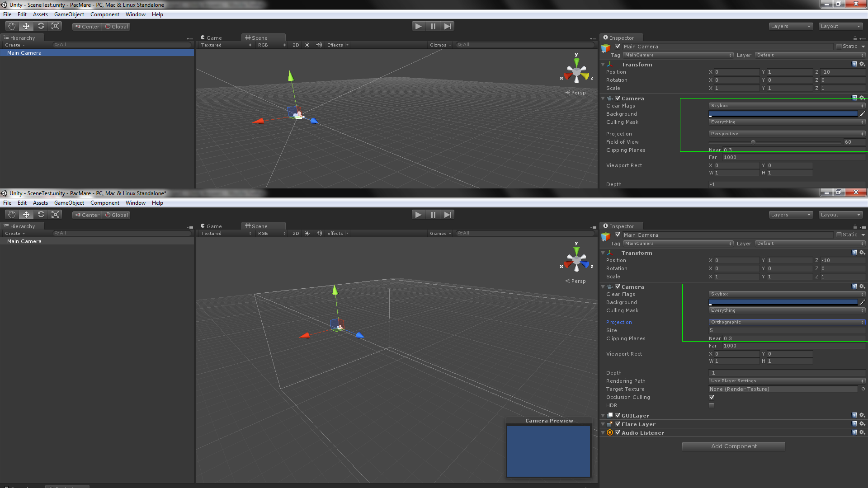This screenshot has width=868, height=488.
Task: Open Gizmos button in bottom Scene toolbar
Action: 440,233
